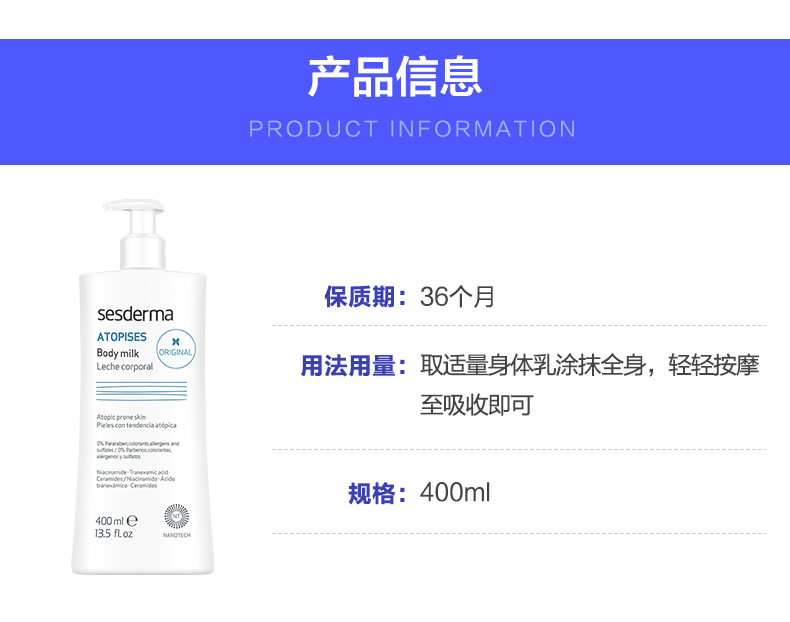Click the NANOTECH sunburst logo
This screenshot has height=622, width=790.
(177, 517)
